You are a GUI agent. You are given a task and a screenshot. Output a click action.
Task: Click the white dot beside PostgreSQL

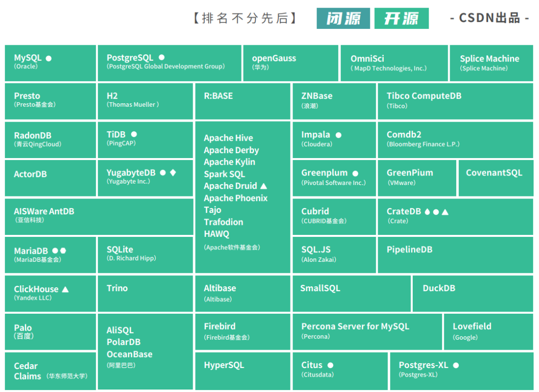tap(162, 57)
